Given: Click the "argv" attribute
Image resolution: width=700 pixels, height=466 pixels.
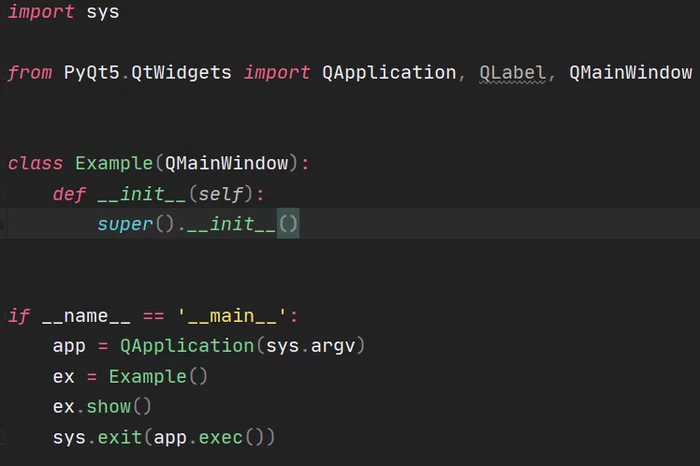Looking at the screenshot, I should (x=333, y=346).
